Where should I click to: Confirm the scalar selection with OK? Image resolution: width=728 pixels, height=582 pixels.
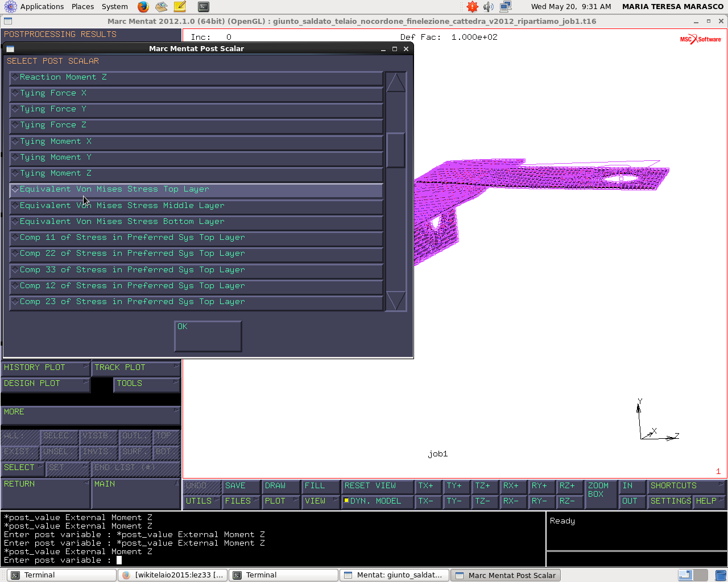[x=208, y=336]
